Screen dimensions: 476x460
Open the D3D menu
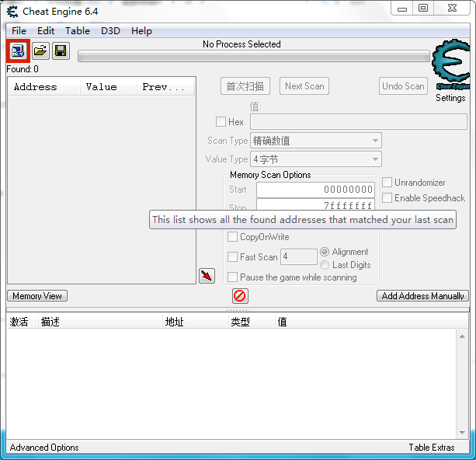(x=110, y=30)
